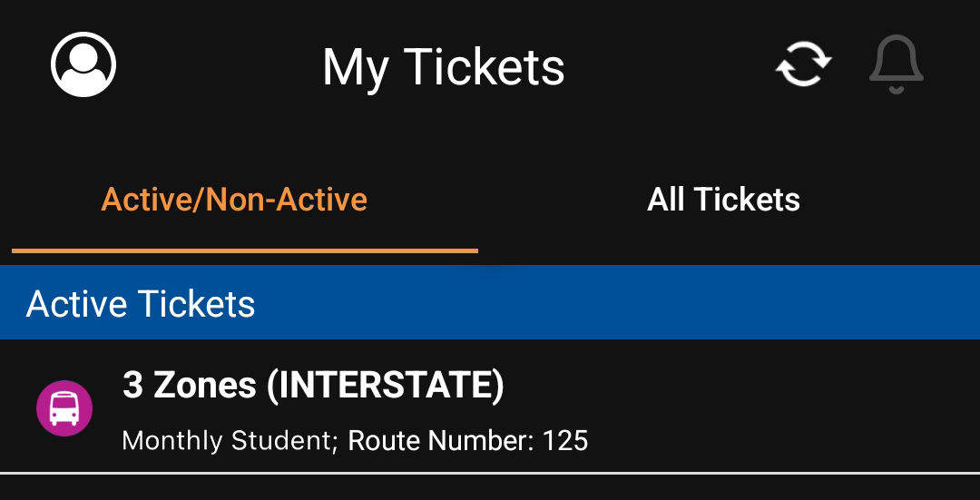Click the white circle of the avatar

(x=83, y=64)
